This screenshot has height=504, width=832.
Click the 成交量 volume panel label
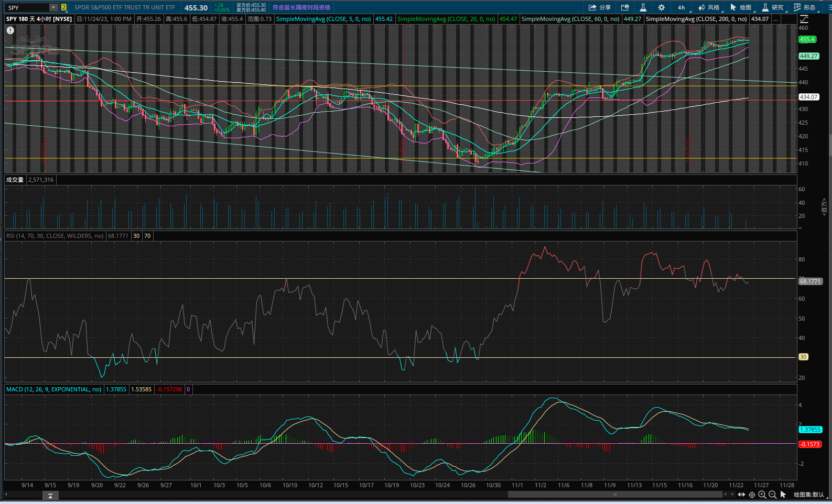[15, 180]
